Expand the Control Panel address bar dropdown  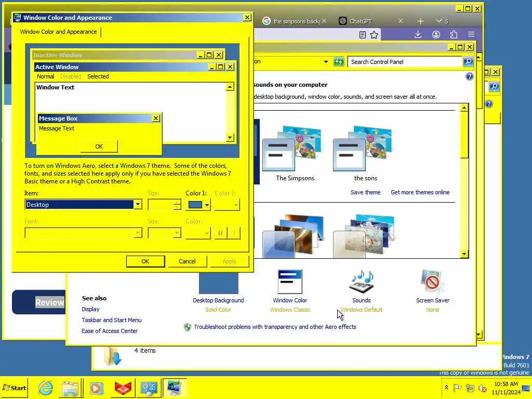pos(326,62)
